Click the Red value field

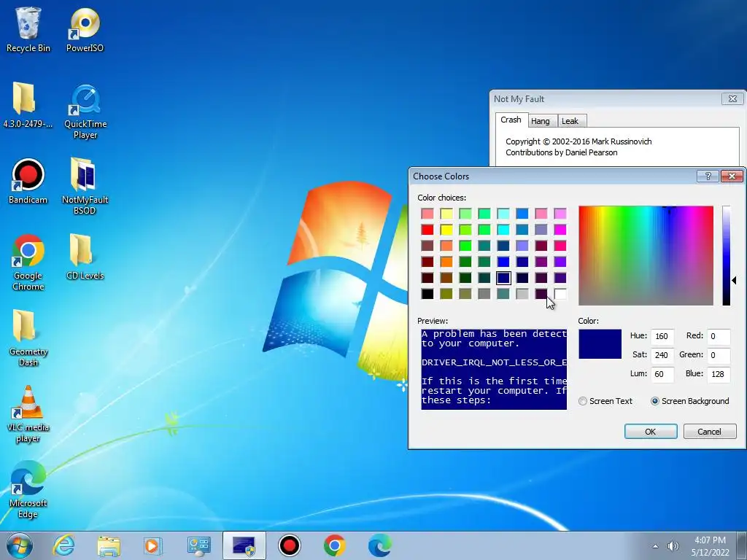719,336
